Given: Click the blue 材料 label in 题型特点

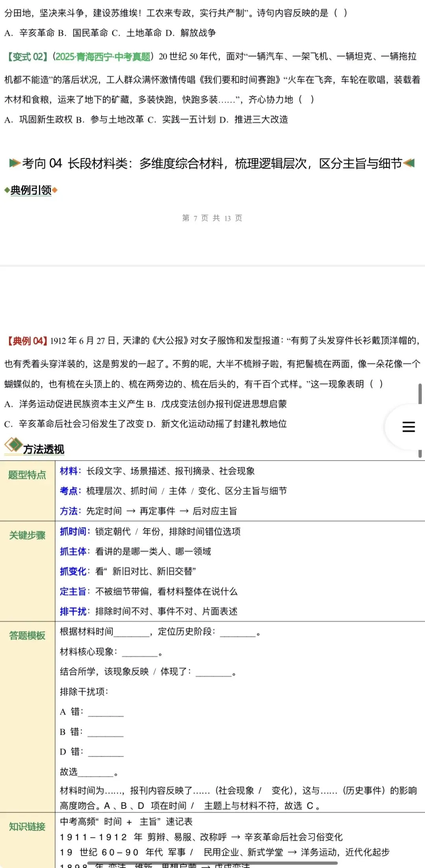Looking at the screenshot, I should [68, 471].
